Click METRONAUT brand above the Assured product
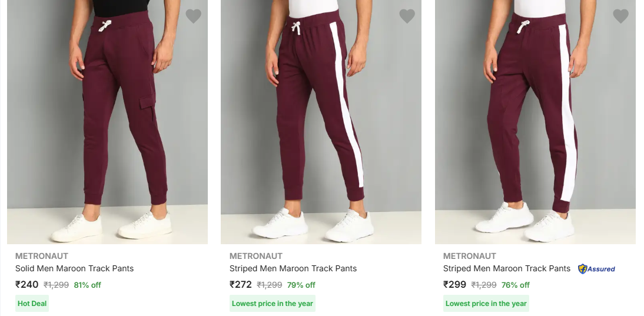 [x=469, y=256]
